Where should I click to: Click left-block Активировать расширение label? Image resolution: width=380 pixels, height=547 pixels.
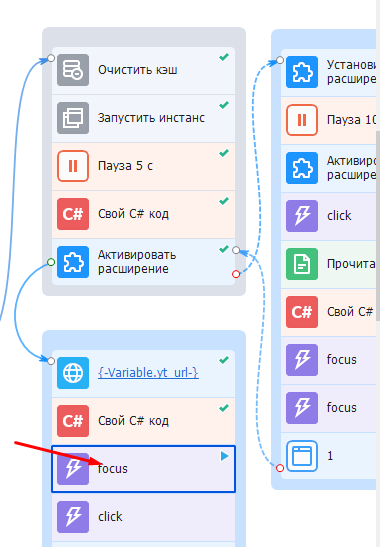[x=137, y=262]
